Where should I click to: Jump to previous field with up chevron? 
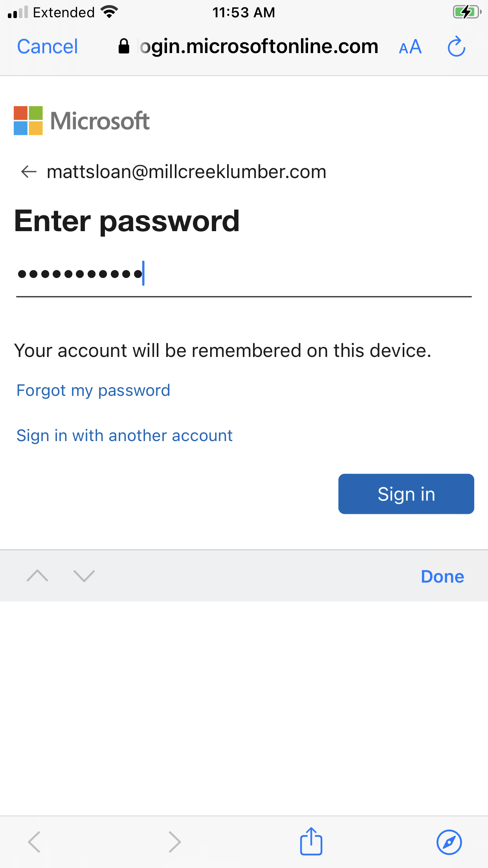37,576
